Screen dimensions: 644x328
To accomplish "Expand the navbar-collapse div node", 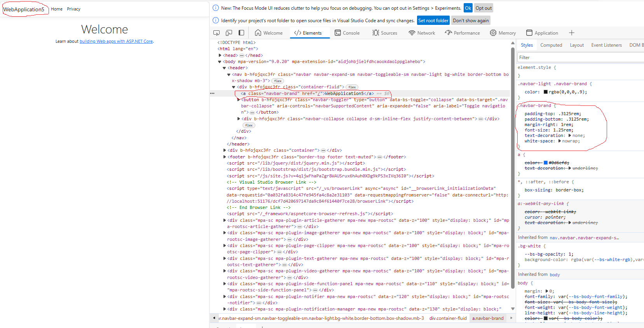I will [x=238, y=119].
